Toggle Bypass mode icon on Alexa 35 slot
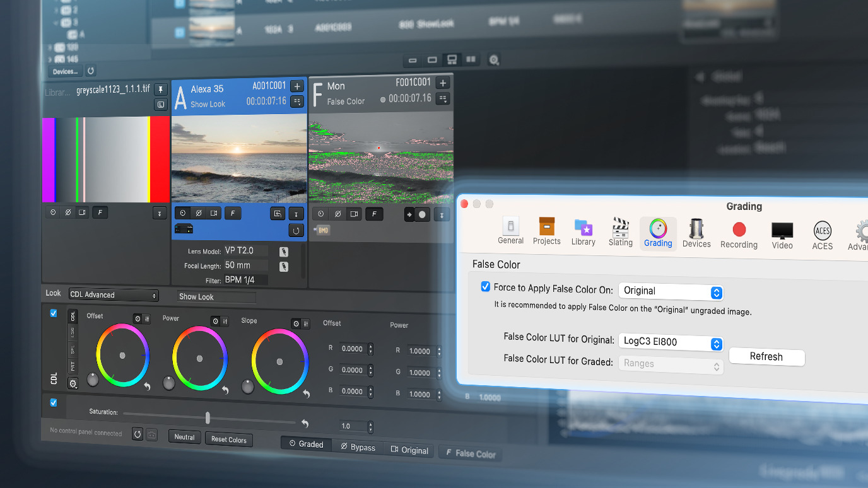Viewport: 868px width, 488px height. pos(198,214)
